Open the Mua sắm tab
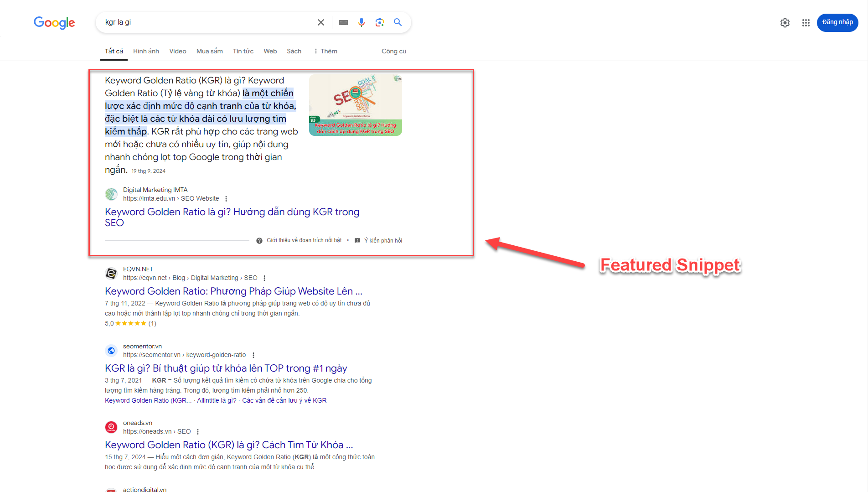The image size is (868, 492). (x=210, y=51)
